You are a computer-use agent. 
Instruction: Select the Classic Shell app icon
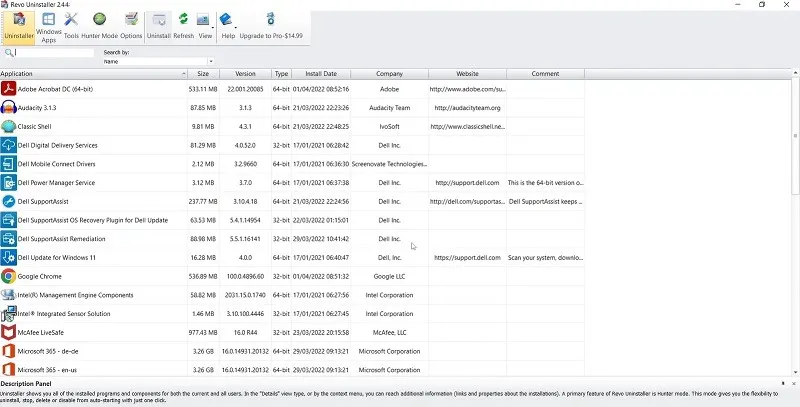[9, 126]
